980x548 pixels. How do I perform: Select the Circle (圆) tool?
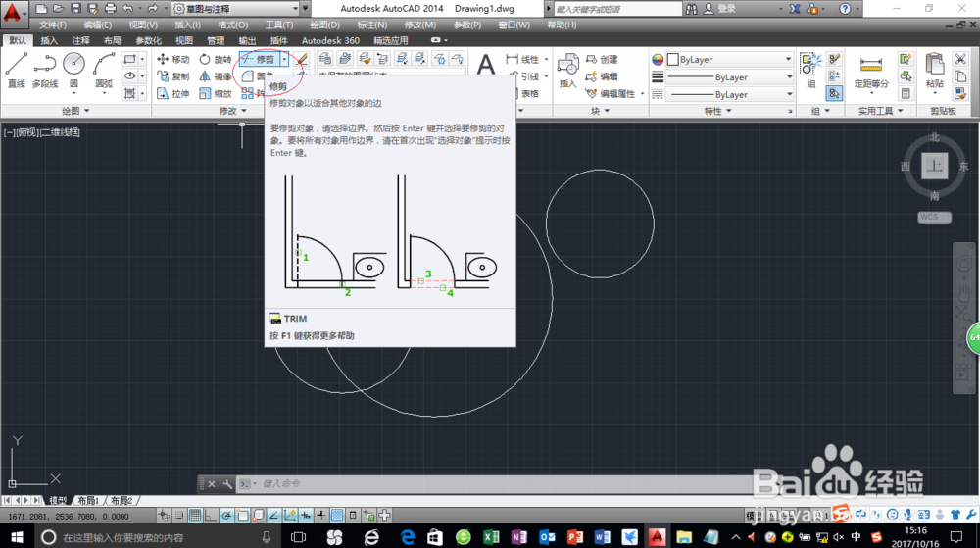click(73, 70)
